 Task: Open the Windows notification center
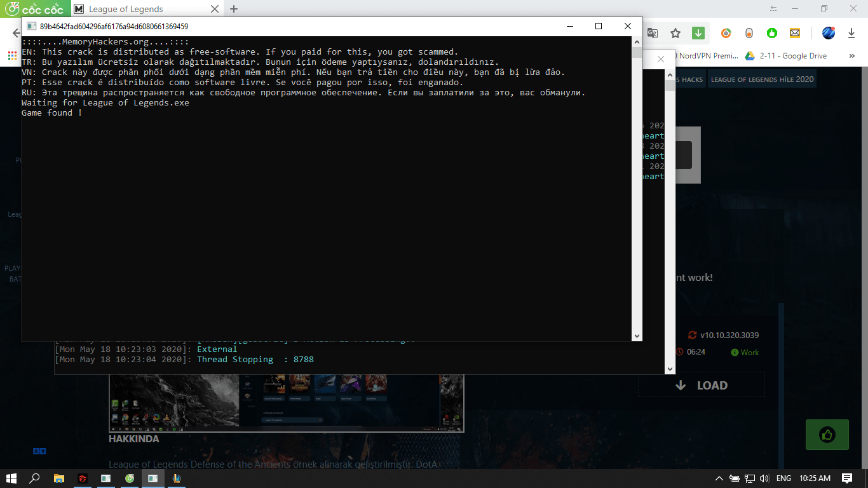pyautogui.click(x=847, y=478)
